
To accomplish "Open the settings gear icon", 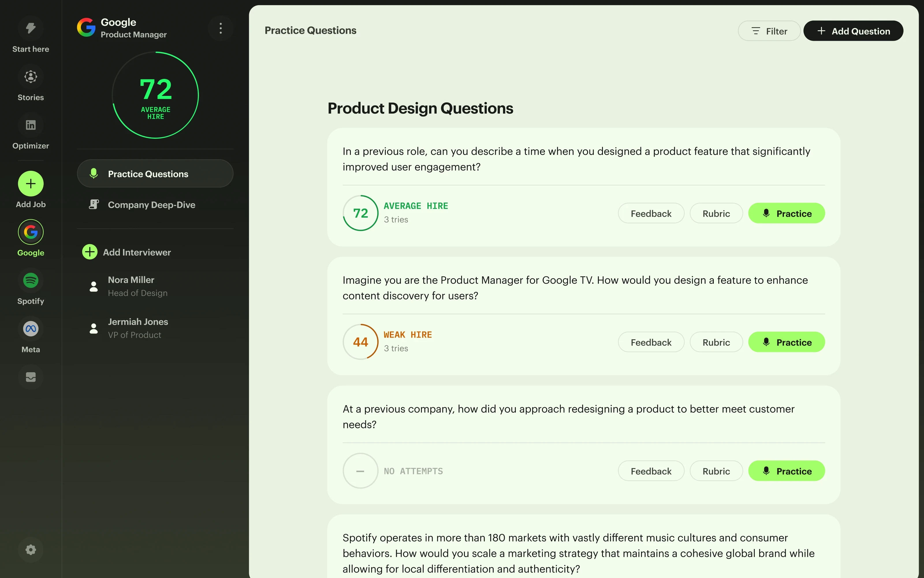I will (x=31, y=550).
